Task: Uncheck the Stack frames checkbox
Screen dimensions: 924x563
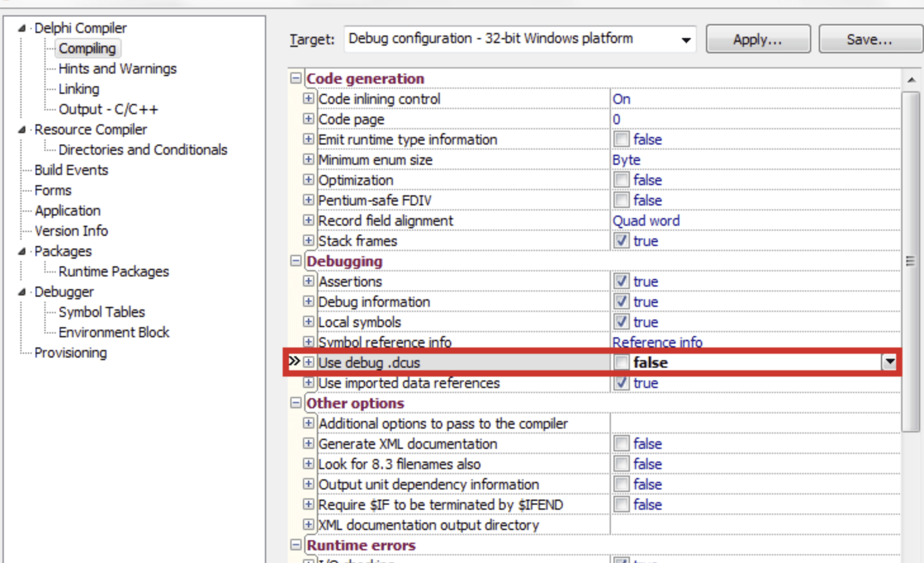Action: coord(621,240)
